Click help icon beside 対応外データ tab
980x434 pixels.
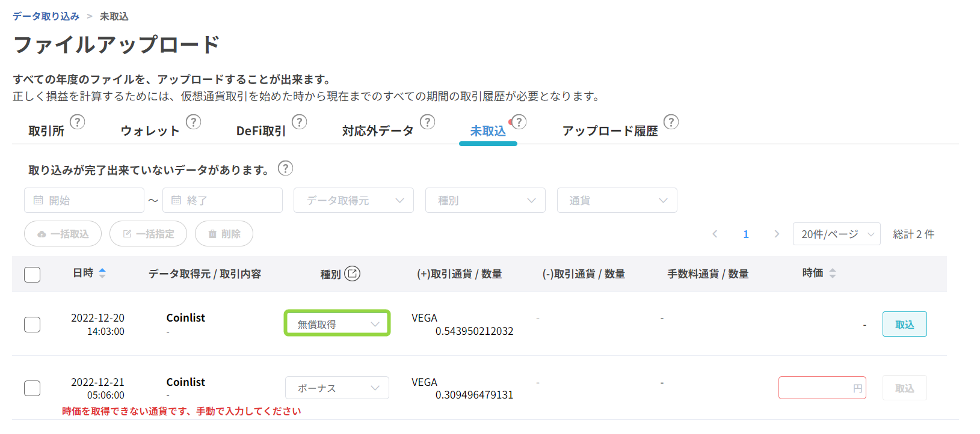point(427,122)
